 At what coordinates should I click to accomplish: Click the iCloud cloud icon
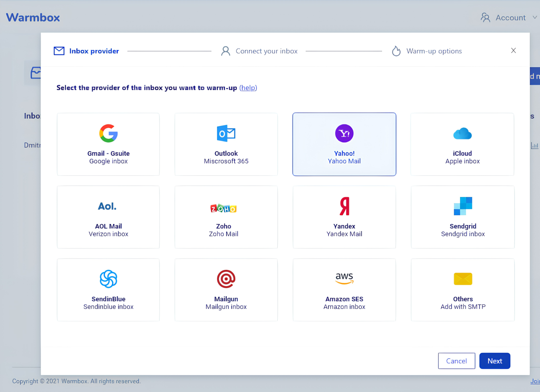(462, 134)
